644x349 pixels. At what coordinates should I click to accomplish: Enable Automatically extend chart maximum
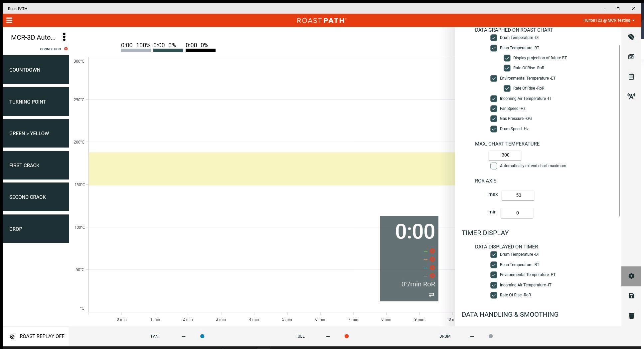(x=494, y=166)
